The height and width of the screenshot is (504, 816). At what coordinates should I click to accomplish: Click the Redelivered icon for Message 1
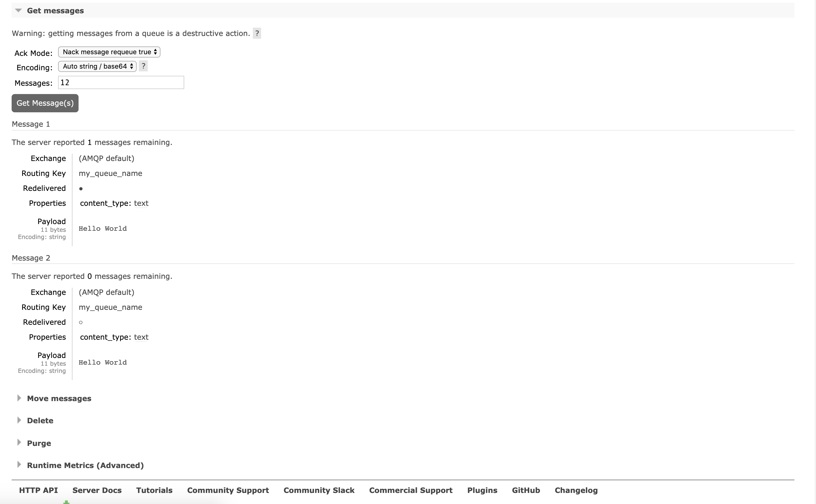(x=81, y=188)
